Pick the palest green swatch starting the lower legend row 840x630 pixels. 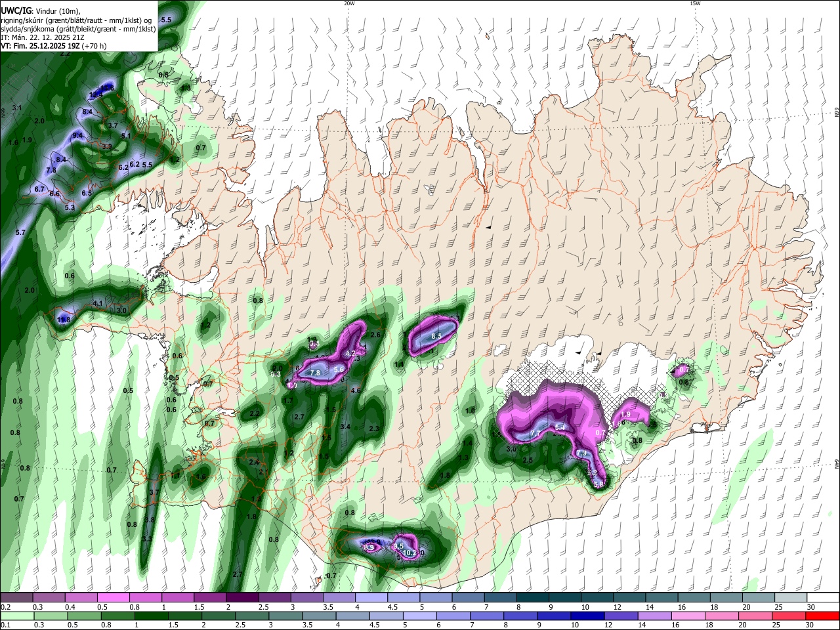click(16, 616)
